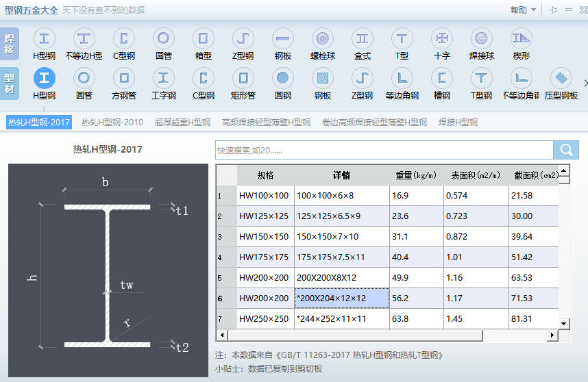Click horizontal scroll left arrow
This screenshot has width=588, height=382.
[222, 335]
